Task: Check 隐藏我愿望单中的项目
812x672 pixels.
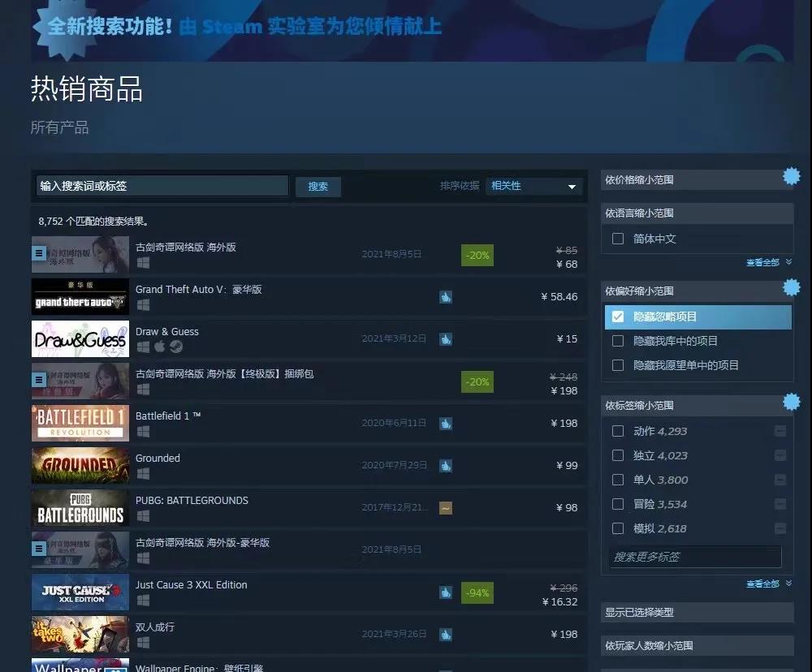Action: (x=618, y=365)
